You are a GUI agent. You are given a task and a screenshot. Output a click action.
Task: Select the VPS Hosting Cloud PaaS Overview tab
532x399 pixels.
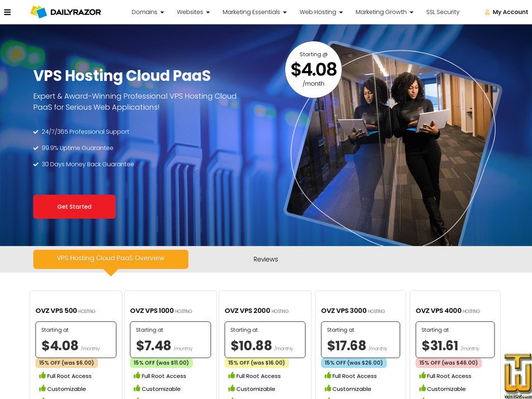click(110, 259)
